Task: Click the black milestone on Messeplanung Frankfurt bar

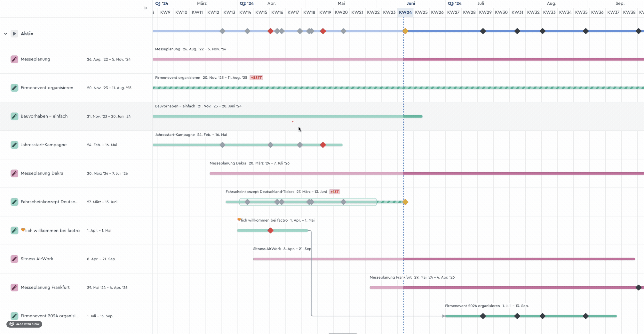Action: 639,288
